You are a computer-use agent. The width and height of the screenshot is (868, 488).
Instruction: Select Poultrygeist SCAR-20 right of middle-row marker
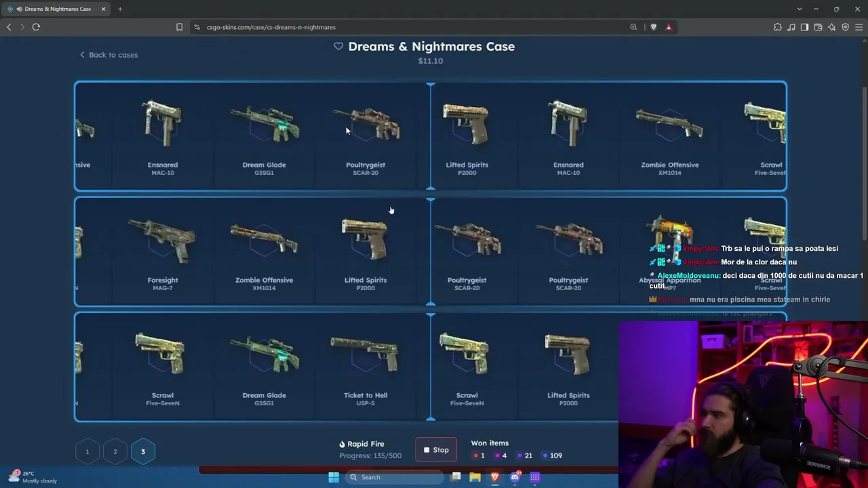coord(467,251)
